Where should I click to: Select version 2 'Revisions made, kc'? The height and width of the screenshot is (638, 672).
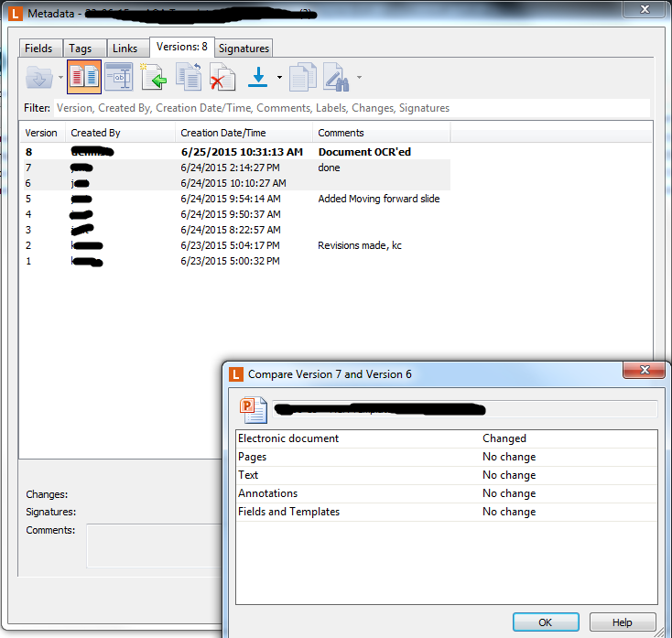(236, 245)
